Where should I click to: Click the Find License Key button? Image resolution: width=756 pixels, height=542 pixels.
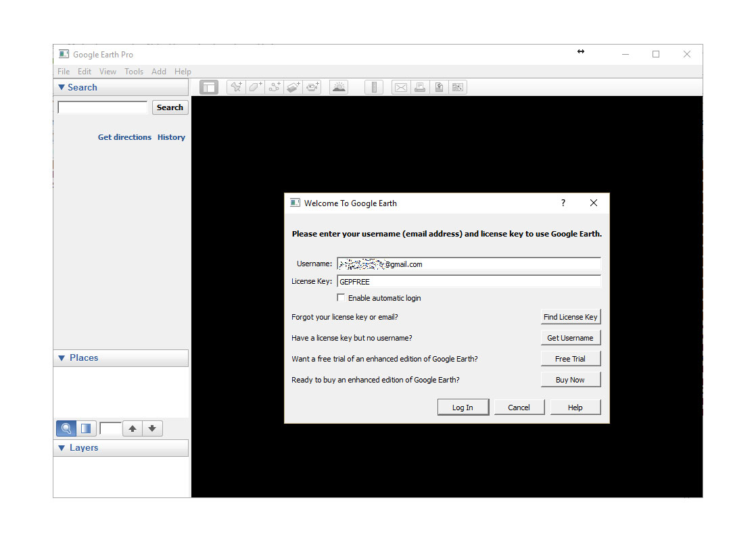pyautogui.click(x=570, y=317)
